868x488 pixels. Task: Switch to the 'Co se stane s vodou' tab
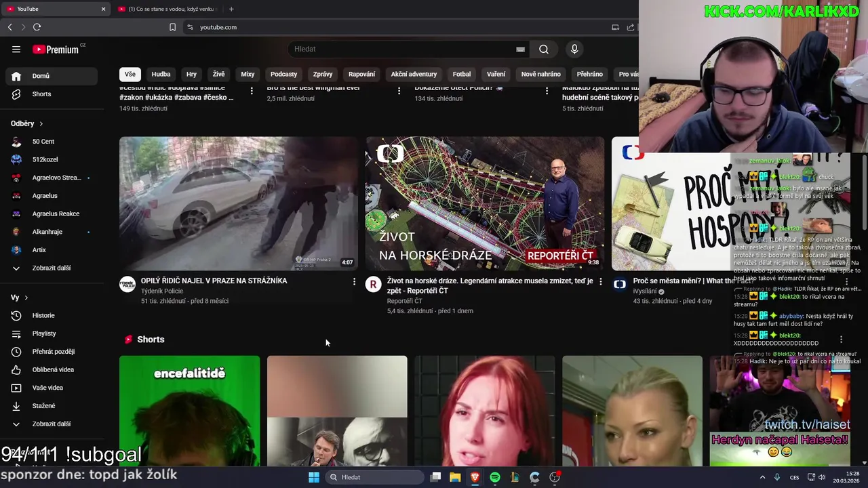point(167,9)
